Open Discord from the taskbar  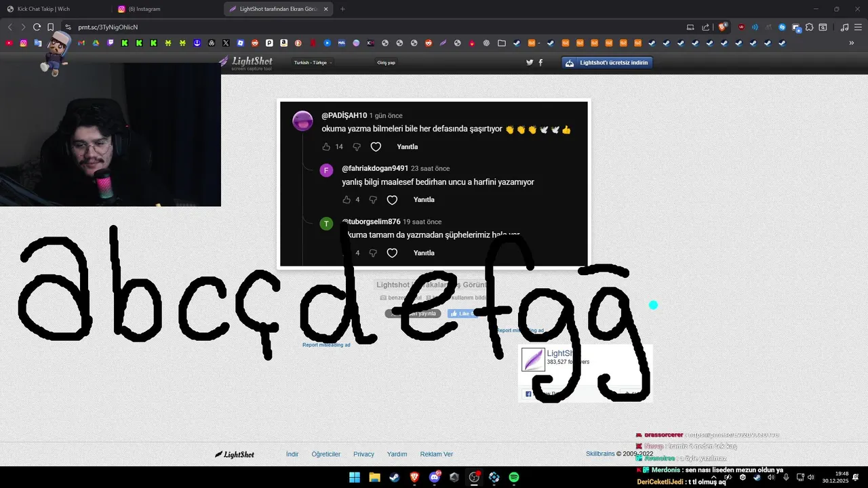[x=434, y=477]
